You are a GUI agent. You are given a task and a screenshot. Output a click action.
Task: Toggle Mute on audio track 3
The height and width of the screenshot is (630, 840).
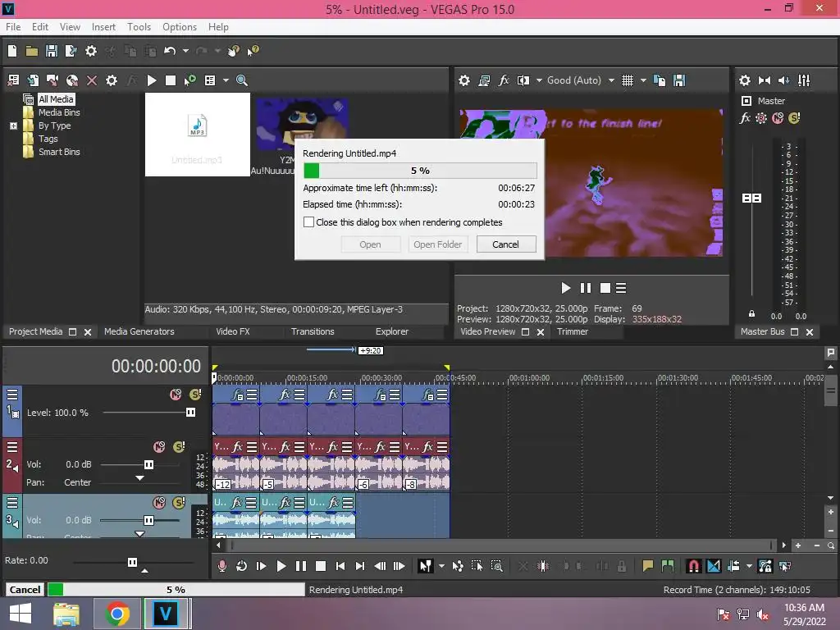point(159,503)
